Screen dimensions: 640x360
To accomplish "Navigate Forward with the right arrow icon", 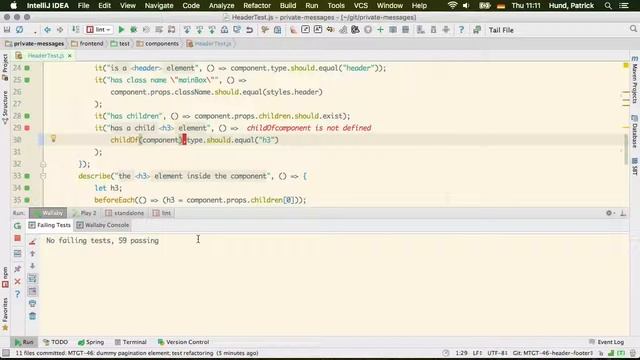I will (x=60, y=30).
